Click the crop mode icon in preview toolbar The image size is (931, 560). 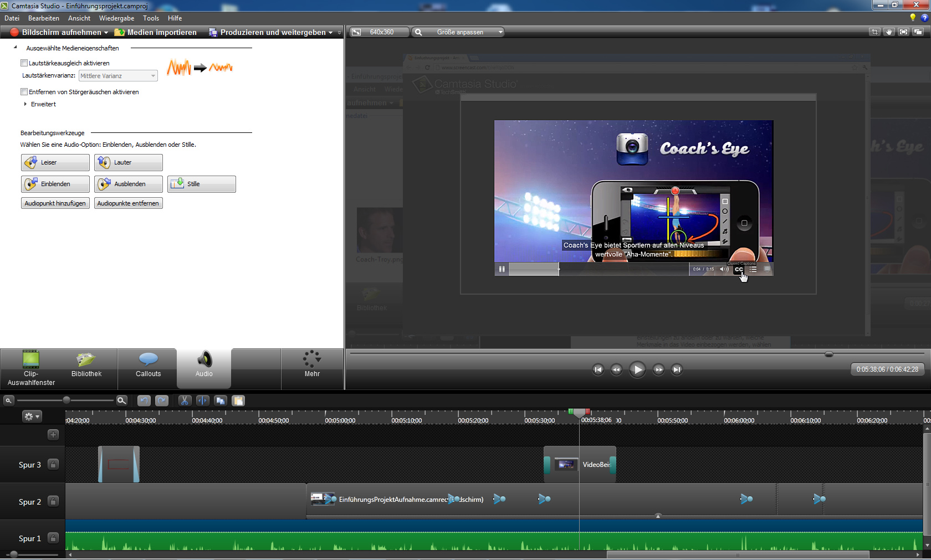point(874,32)
